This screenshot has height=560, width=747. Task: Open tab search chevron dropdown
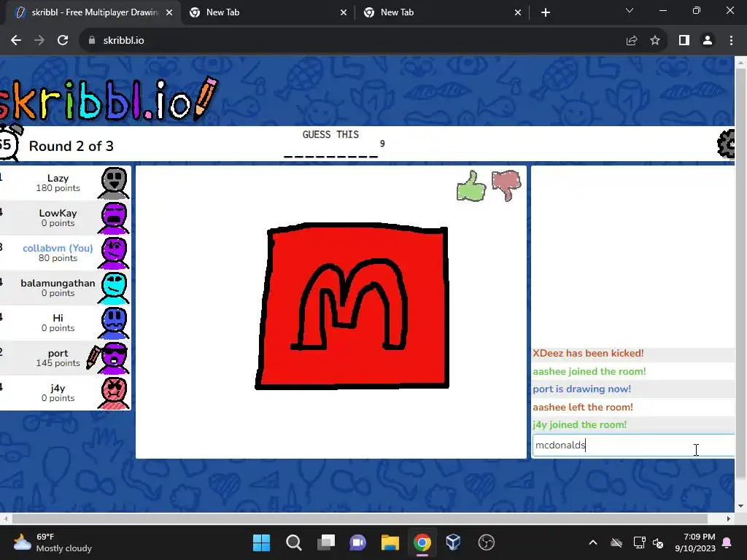click(630, 11)
